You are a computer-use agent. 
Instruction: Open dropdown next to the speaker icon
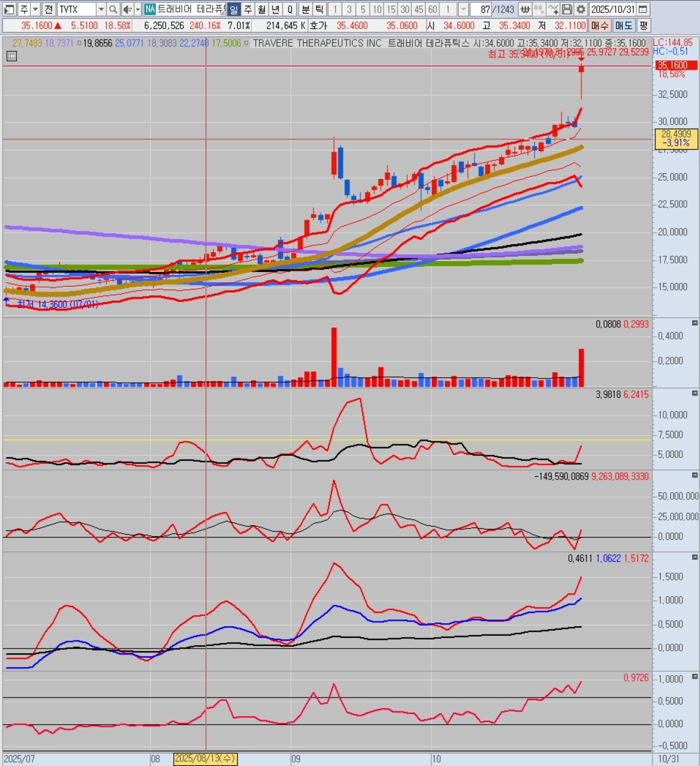[x=138, y=9]
